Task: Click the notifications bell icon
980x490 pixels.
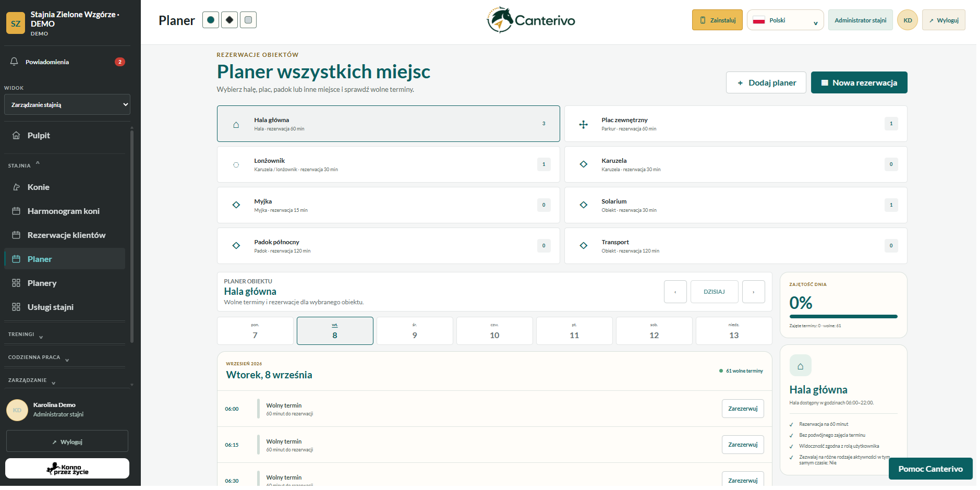Action: click(x=14, y=62)
